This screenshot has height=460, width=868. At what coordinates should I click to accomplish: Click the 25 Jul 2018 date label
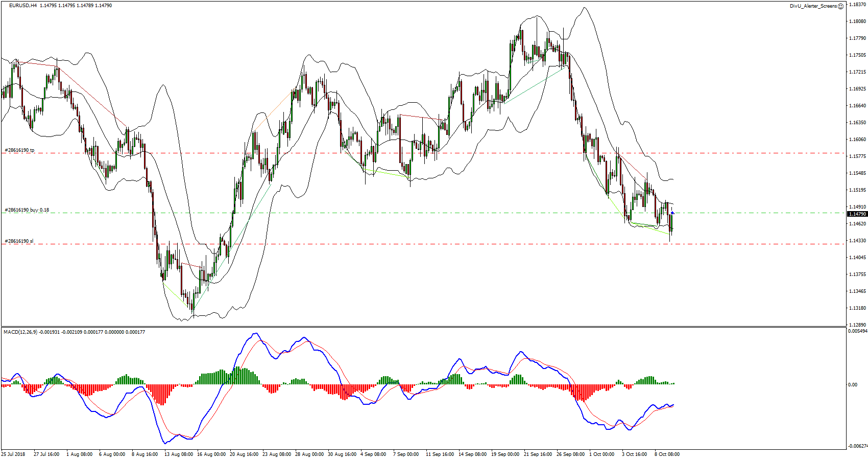pos(13,454)
